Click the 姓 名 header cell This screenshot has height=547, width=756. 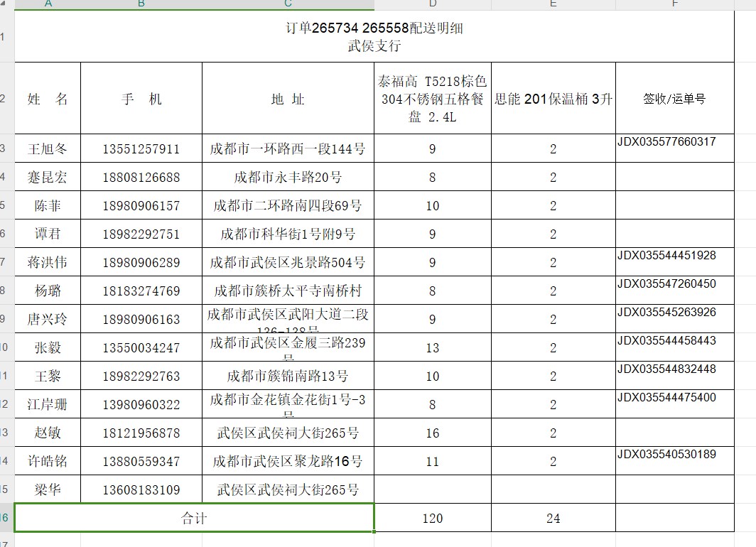pyautogui.click(x=48, y=98)
